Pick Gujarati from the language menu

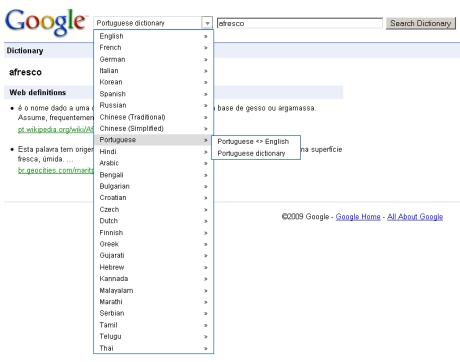coord(153,255)
